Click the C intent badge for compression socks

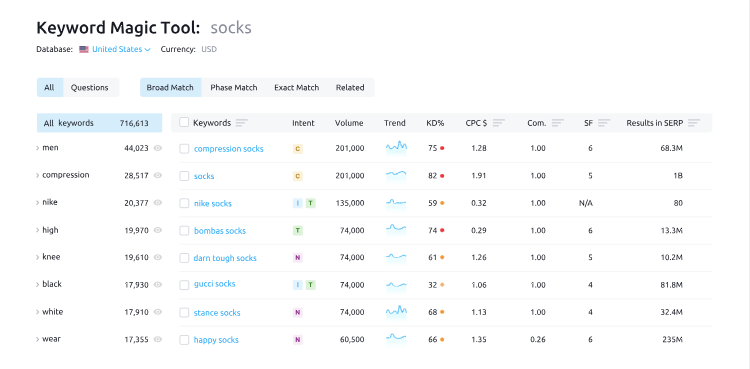(298, 149)
